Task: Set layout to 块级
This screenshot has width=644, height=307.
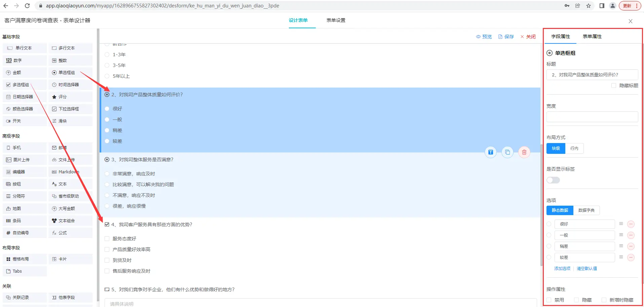Action: pos(556,148)
